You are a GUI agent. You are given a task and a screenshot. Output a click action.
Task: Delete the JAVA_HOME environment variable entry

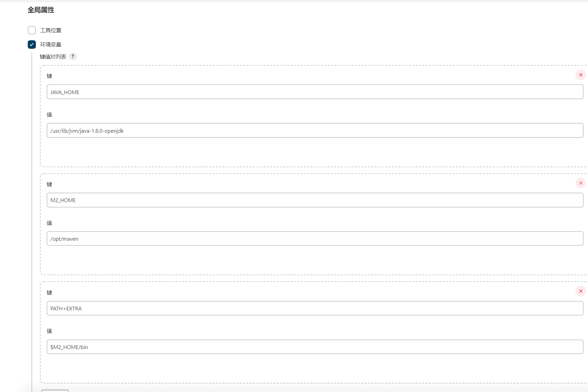[x=581, y=75]
